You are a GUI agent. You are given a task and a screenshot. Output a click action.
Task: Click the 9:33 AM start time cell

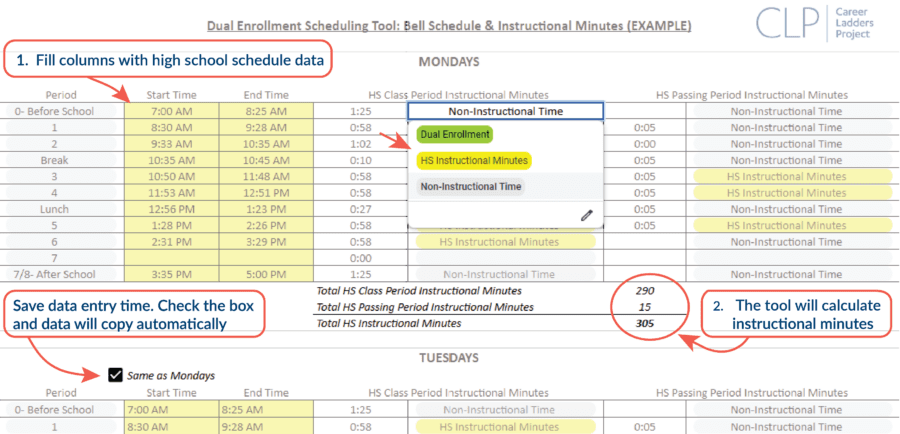(x=172, y=144)
